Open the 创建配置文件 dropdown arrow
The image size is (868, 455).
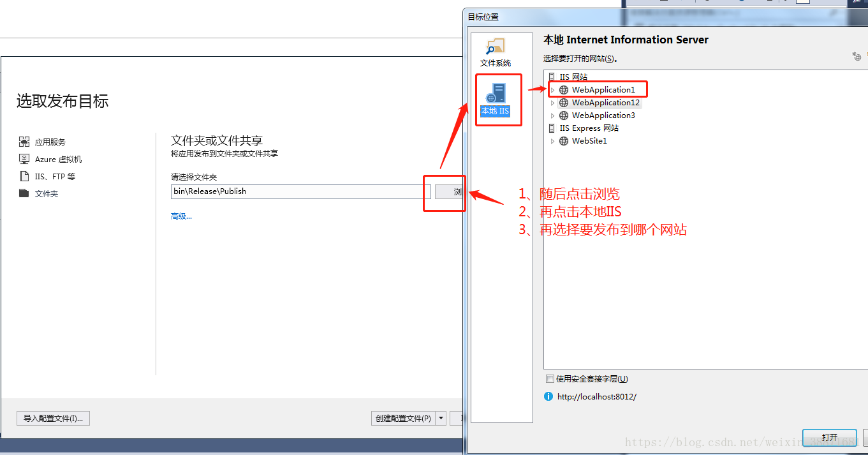coord(441,419)
